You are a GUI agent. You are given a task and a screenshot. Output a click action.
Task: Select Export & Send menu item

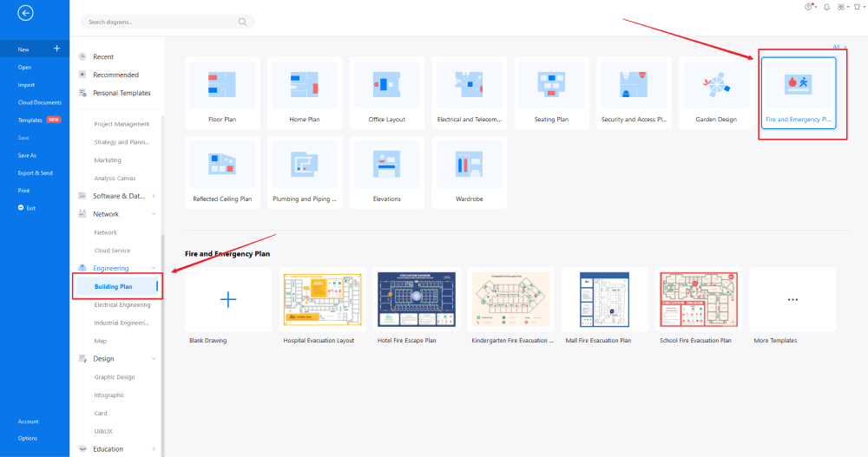click(36, 173)
